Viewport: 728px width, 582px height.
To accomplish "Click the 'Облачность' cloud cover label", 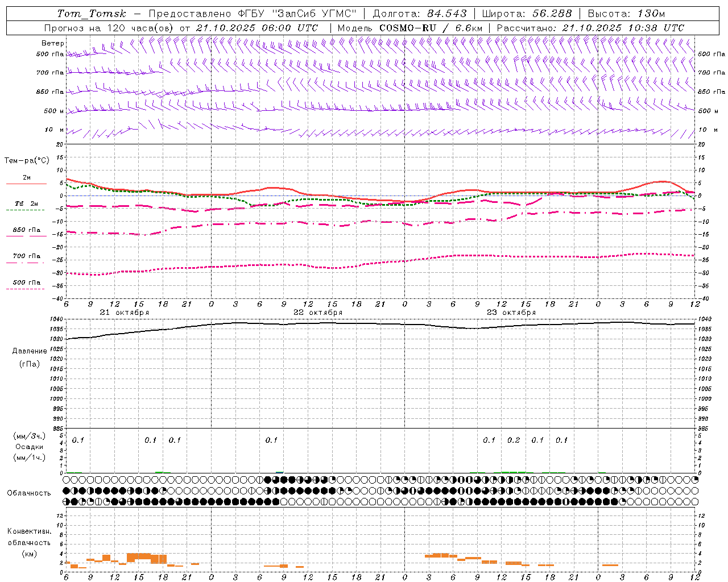I will [x=29, y=493].
